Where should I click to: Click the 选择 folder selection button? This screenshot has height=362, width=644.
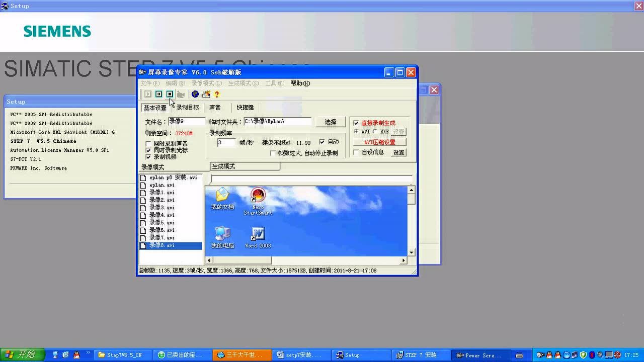pos(330,121)
